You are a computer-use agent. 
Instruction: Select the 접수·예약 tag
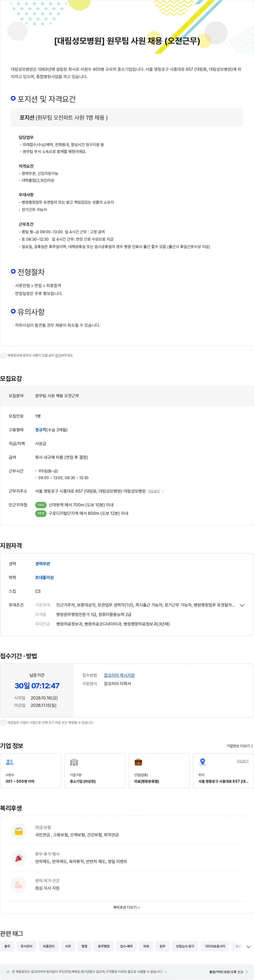pos(126,946)
